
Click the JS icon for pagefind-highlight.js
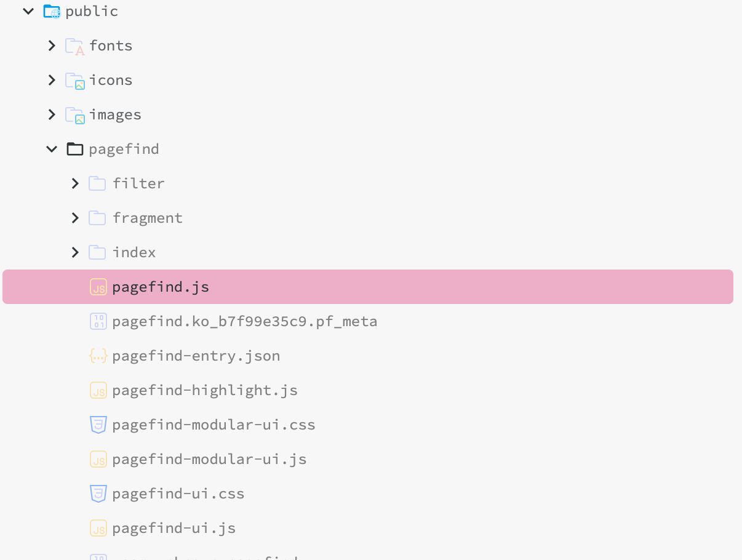pos(98,390)
